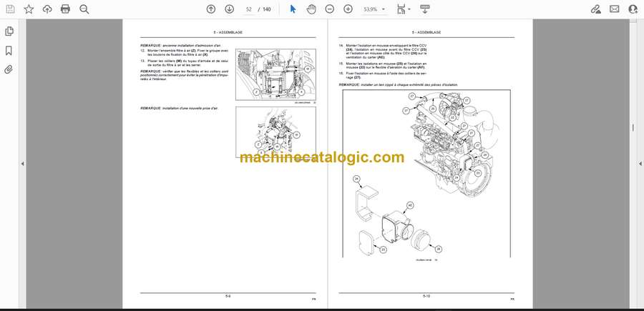The width and height of the screenshot is (644, 311).
Task: Click the left page header '5 - ASSEMBLAGE'
Action: click(228, 32)
